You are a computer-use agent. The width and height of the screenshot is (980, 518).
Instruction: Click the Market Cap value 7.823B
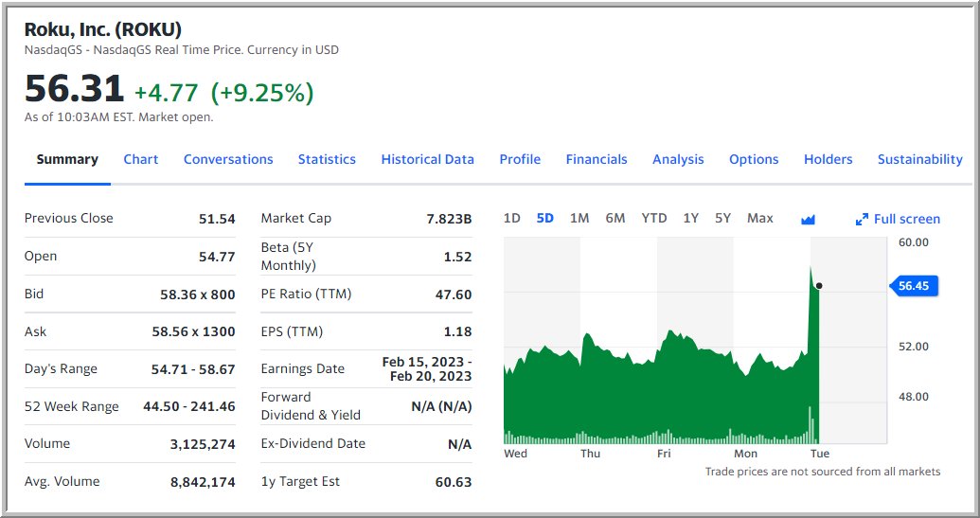449,219
